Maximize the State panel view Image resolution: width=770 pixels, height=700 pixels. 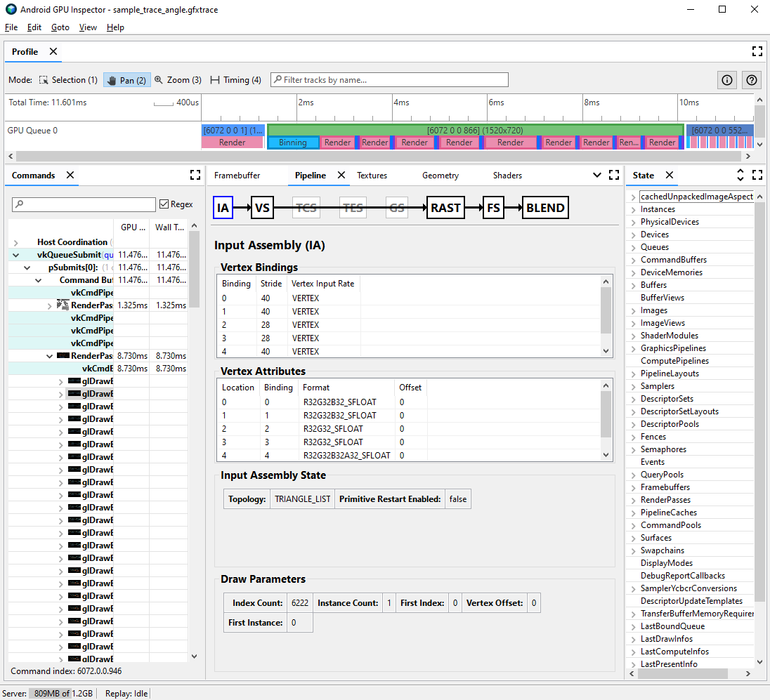(757, 175)
